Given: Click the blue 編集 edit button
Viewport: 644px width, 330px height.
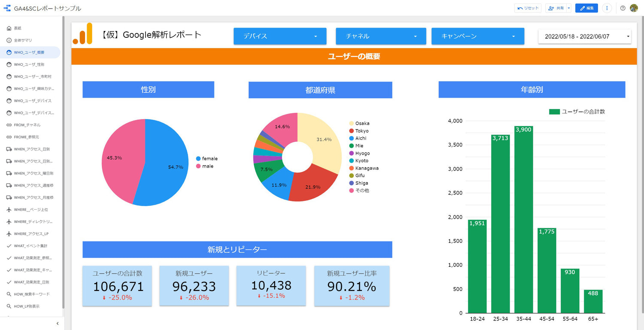Looking at the screenshot, I should 586,8.
